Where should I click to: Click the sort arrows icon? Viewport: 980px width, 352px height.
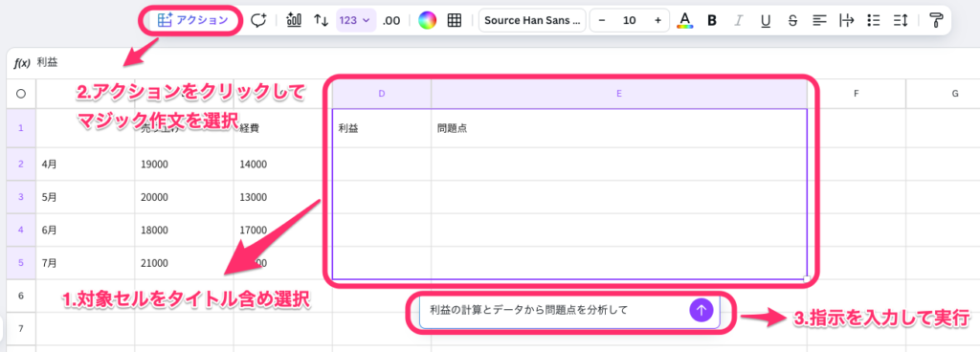point(321,20)
